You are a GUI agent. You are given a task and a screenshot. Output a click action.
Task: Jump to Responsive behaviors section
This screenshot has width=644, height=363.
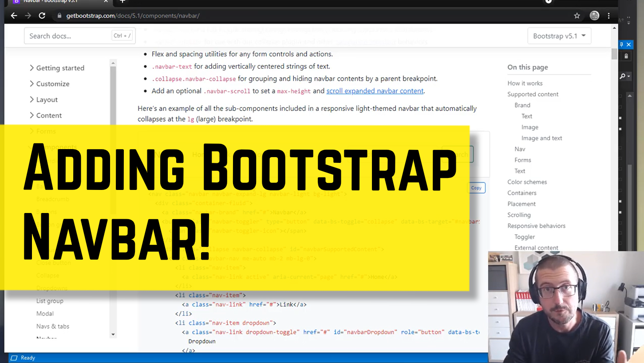pos(537,226)
